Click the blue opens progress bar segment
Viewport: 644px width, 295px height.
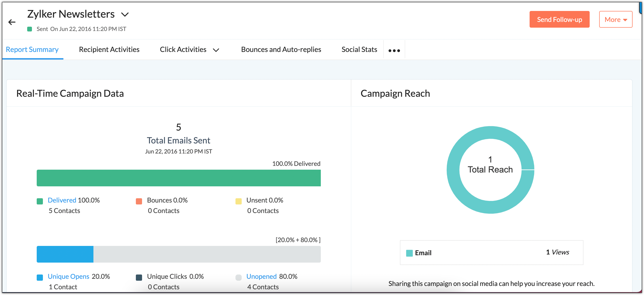65,254
